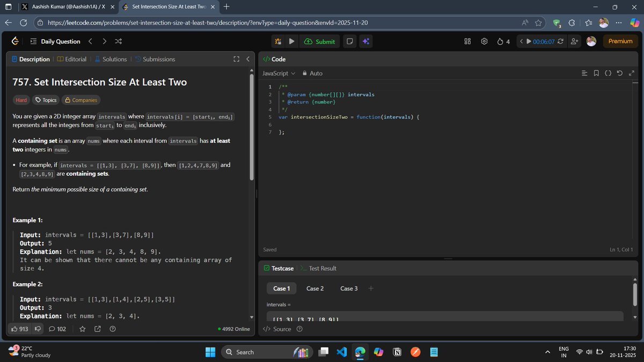The image size is (644, 362).
Task: Open the AI assistant sparkles icon
Action: pos(365,41)
